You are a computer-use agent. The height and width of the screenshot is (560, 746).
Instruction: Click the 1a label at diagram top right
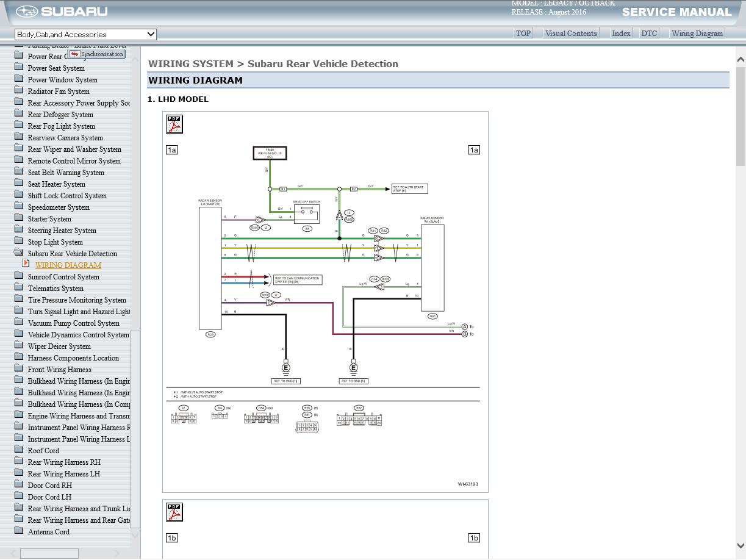474,149
